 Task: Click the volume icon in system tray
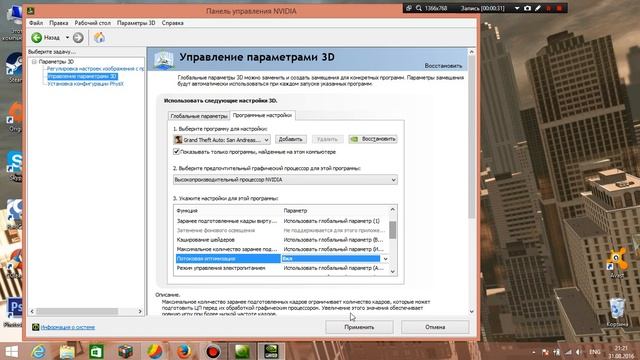pos(579,352)
